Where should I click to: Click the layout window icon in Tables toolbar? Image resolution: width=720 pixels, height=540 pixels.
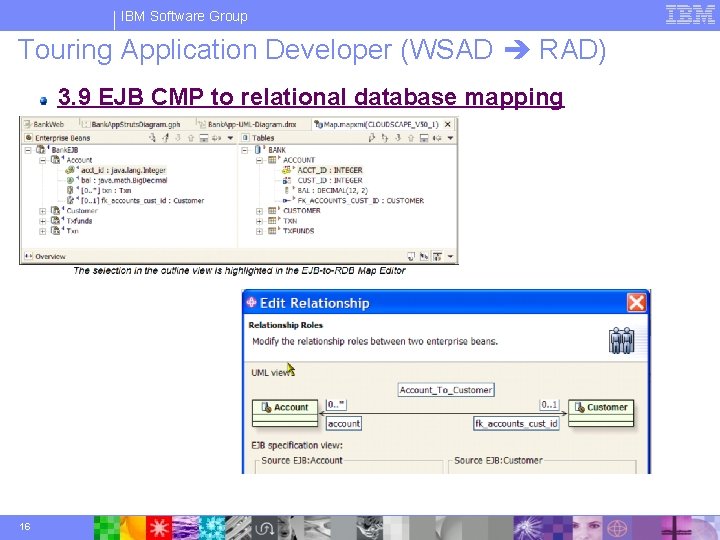coord(424,138)
